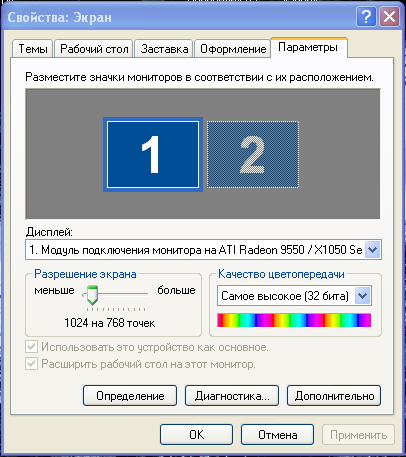Select the Самое высокое (32 бита) combo box

point(294,296)
